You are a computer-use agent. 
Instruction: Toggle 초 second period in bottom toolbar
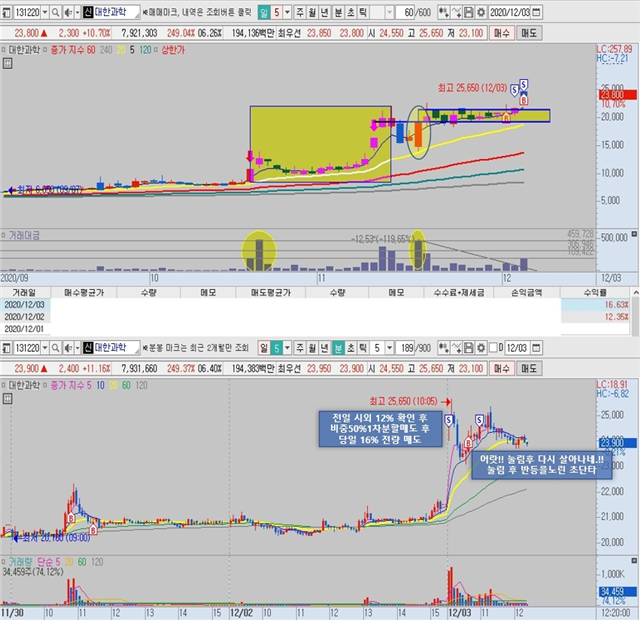(350, 348)
